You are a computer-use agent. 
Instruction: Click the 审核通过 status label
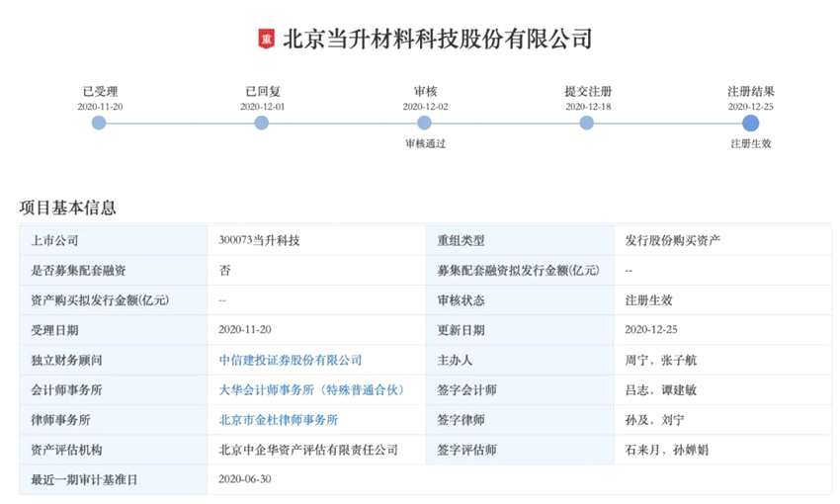pos(425,143)
